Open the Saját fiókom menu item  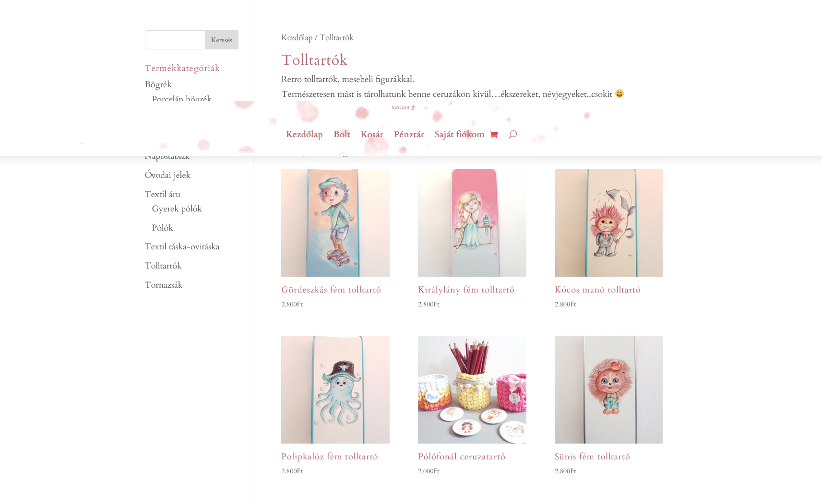pyautogui.click(x=460, y=135)
